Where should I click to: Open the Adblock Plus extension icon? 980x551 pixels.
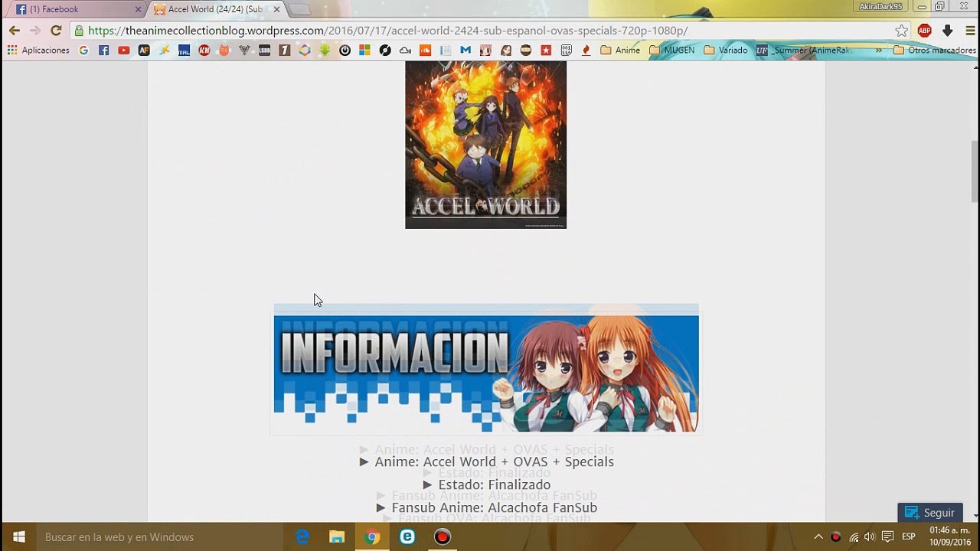pos(924,31)
